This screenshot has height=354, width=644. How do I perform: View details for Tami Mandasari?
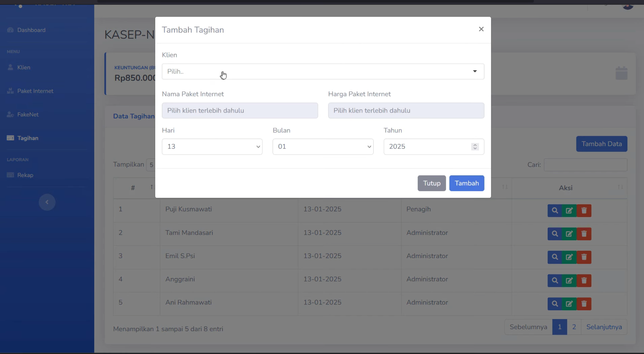(x=554, y=234)
